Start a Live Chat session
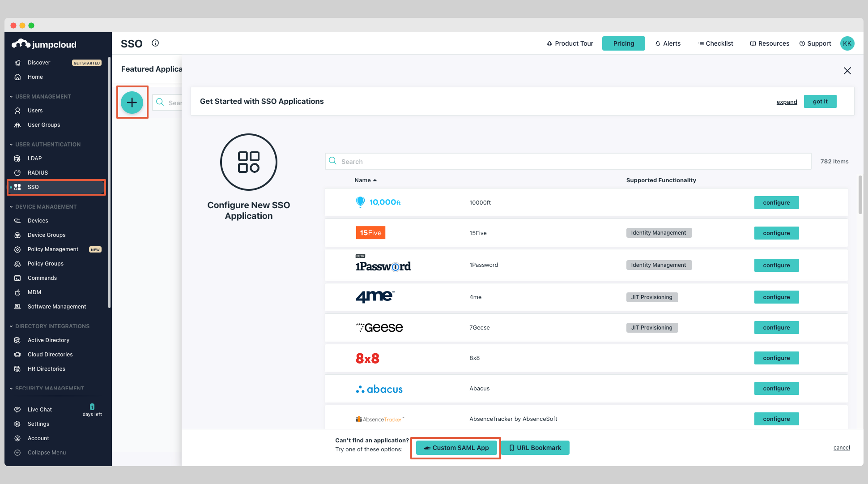Screen dimensions: 868x484 point(39,409)
